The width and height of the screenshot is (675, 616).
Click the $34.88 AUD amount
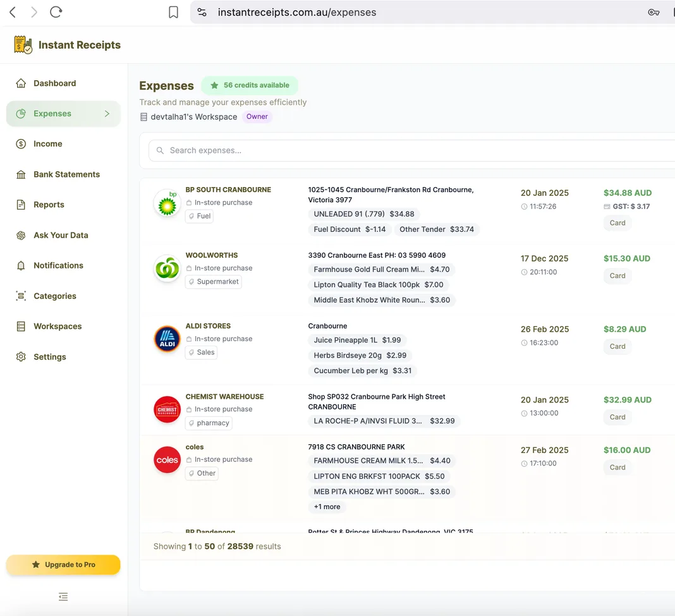coord(627,193)
